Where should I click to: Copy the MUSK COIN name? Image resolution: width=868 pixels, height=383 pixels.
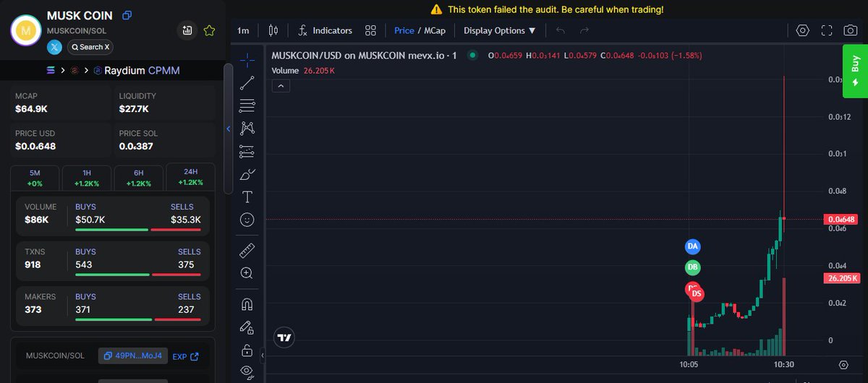(127, 15)
